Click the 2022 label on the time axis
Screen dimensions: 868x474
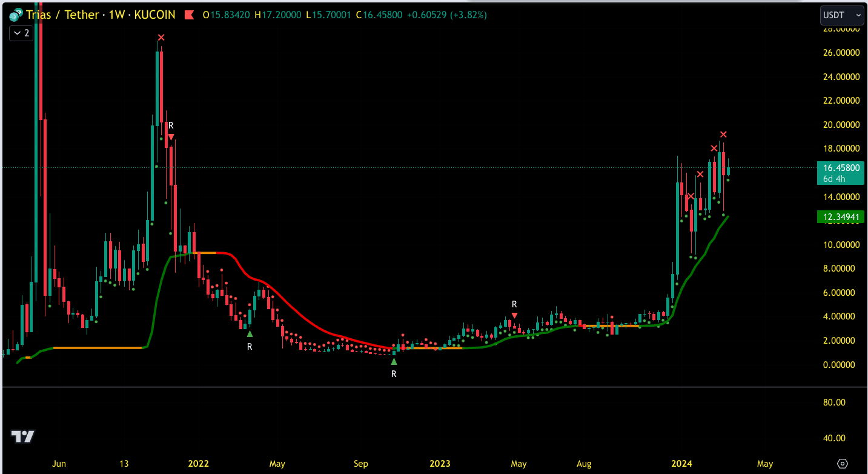pyautogui.click(x=198, y=464)
